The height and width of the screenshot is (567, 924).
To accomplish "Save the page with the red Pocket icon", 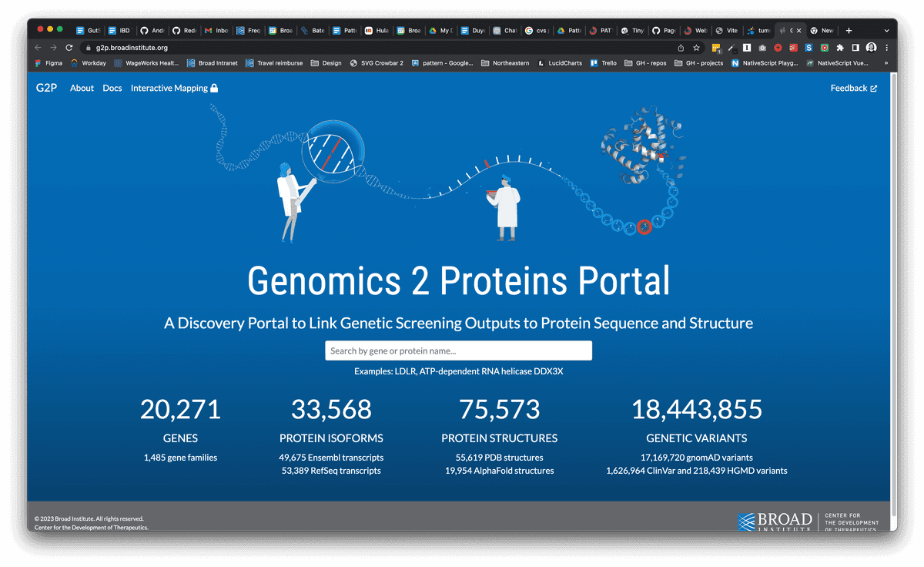I will pos(778,47).
